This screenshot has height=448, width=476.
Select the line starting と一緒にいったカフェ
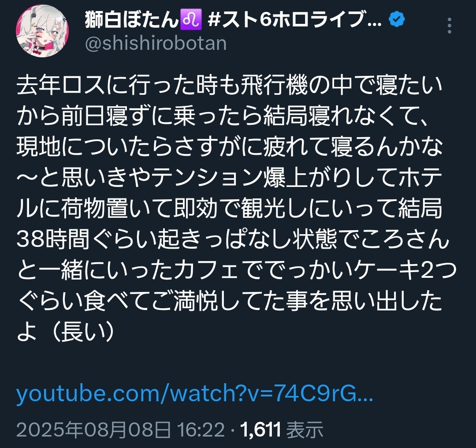pos(237,271)
